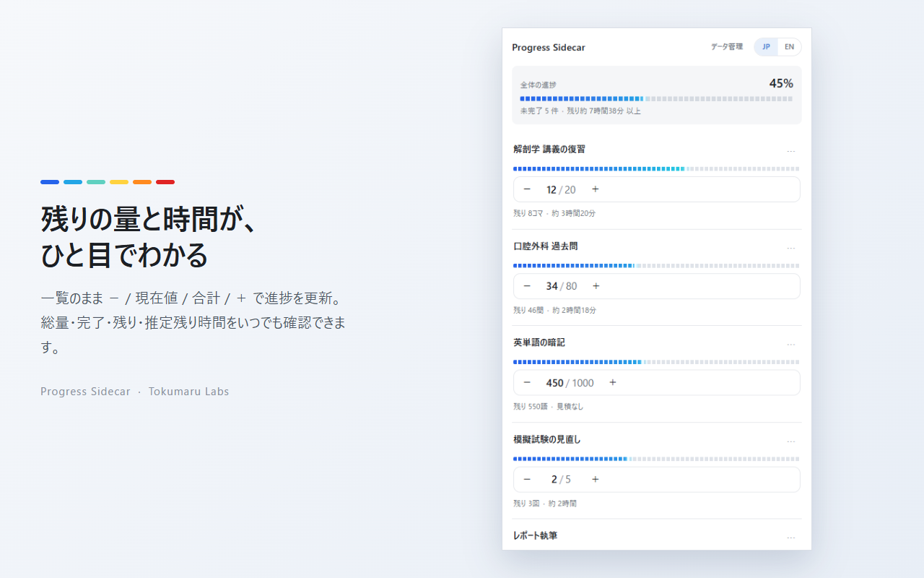Open the データ管理 data management link
The width and height of the screenshot is (924, 578).
(x=726, y=47)
